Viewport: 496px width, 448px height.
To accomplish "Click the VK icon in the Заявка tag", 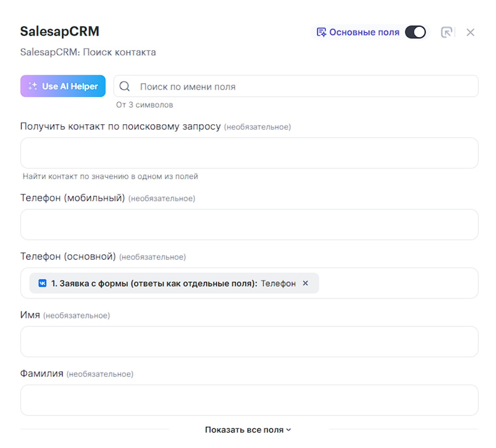I will [x=42, y=283].
